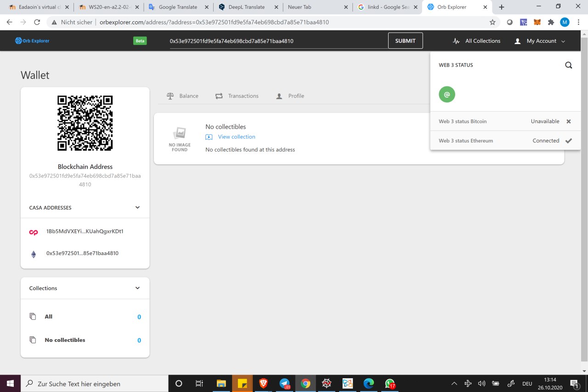
Task: Go back in browser history
Action: tap(9, 22)
